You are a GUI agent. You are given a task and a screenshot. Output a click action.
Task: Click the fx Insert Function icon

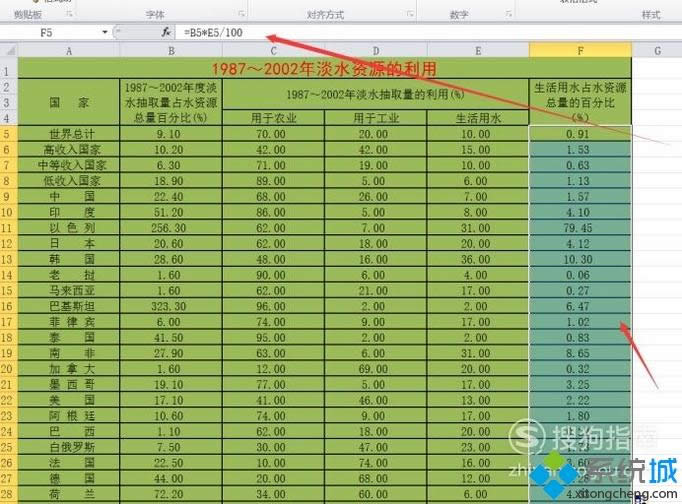tap(166, 32)
